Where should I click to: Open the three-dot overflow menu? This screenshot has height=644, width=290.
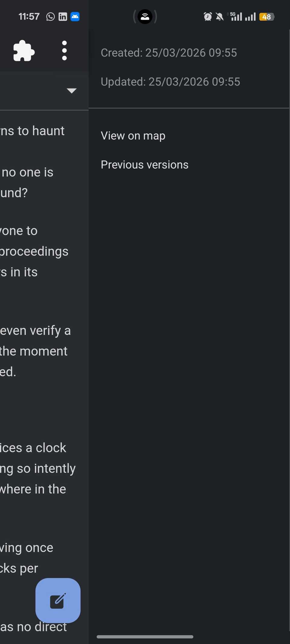pyautogui.click(x=64, y=51)
